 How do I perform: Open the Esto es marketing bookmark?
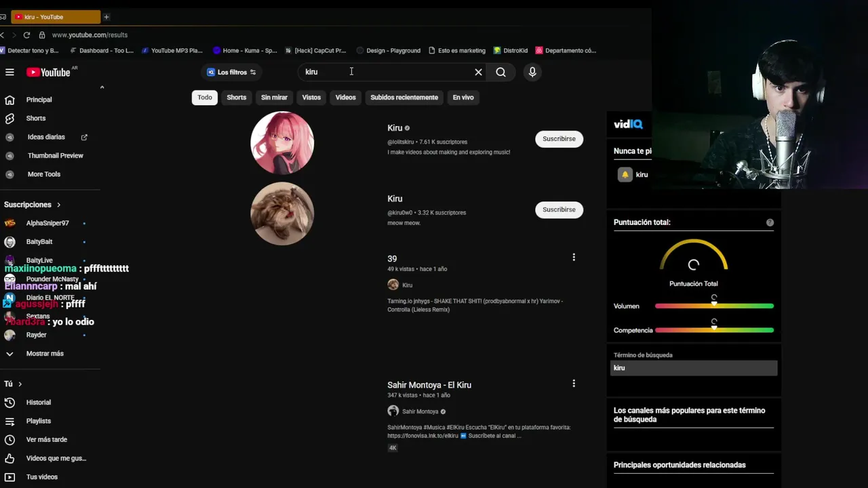click(x=457, y=51)
